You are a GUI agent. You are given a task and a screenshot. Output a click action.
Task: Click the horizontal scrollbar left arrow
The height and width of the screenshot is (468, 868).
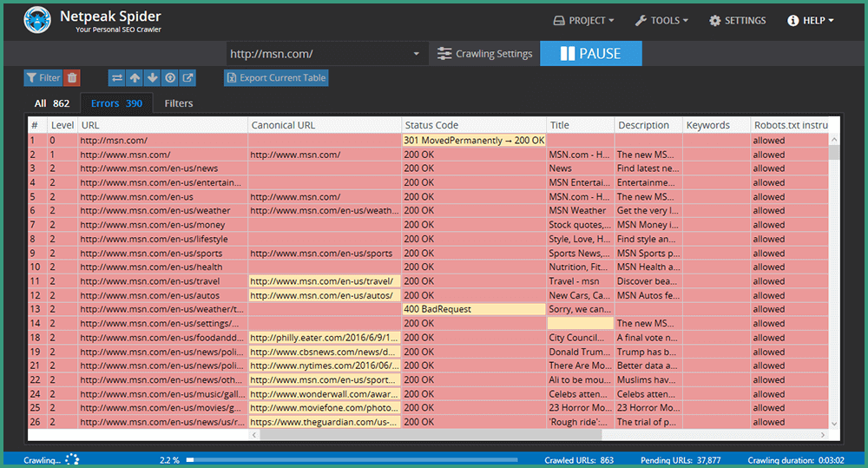click(x=254, y=435)
